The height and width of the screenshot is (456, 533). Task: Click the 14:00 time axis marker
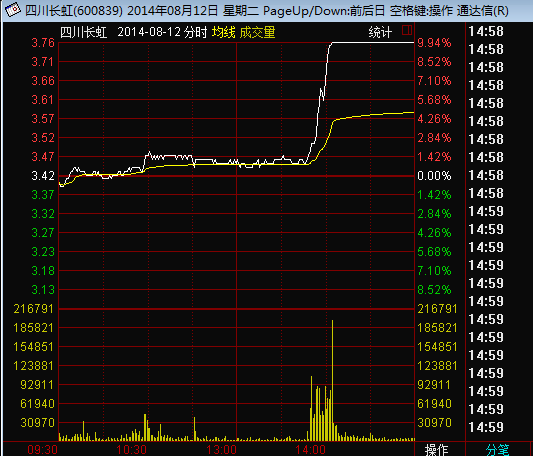point(310,450)
